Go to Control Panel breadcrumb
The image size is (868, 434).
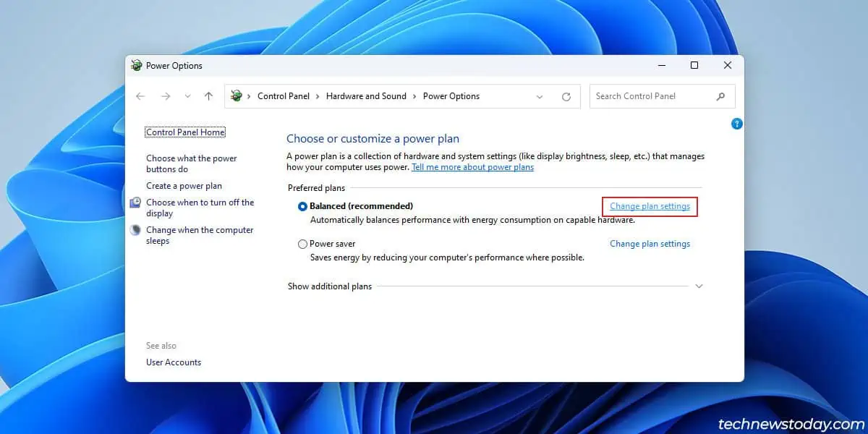coord(284,96)
